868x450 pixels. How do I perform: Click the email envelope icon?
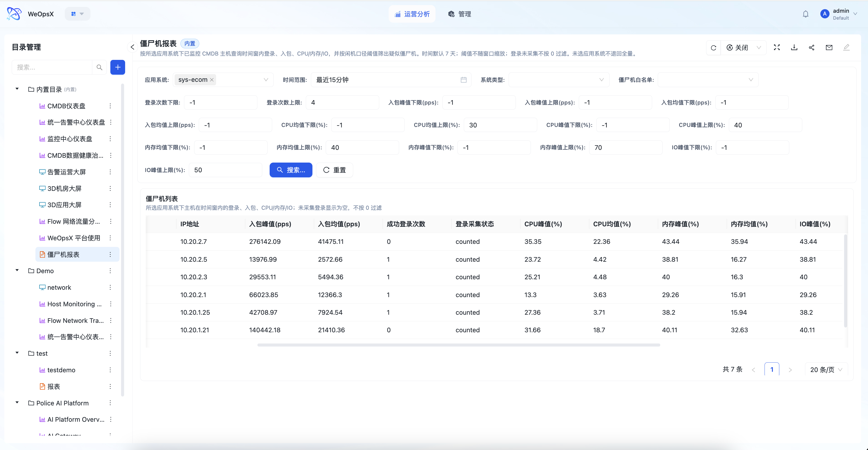click(x=829, y=47)
